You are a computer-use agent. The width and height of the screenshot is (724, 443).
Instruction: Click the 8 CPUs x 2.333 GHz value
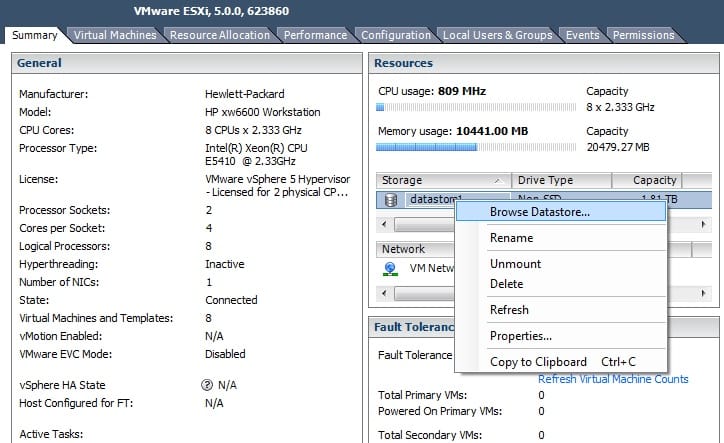click(x=253, y=130)
